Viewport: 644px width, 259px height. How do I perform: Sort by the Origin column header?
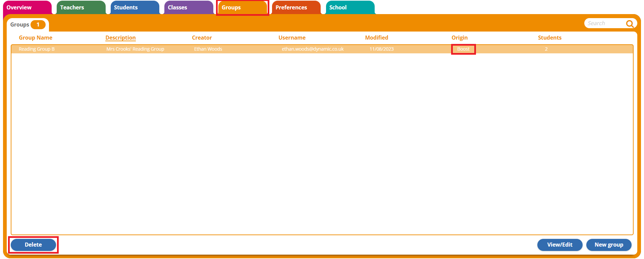[x=459, y=38]
